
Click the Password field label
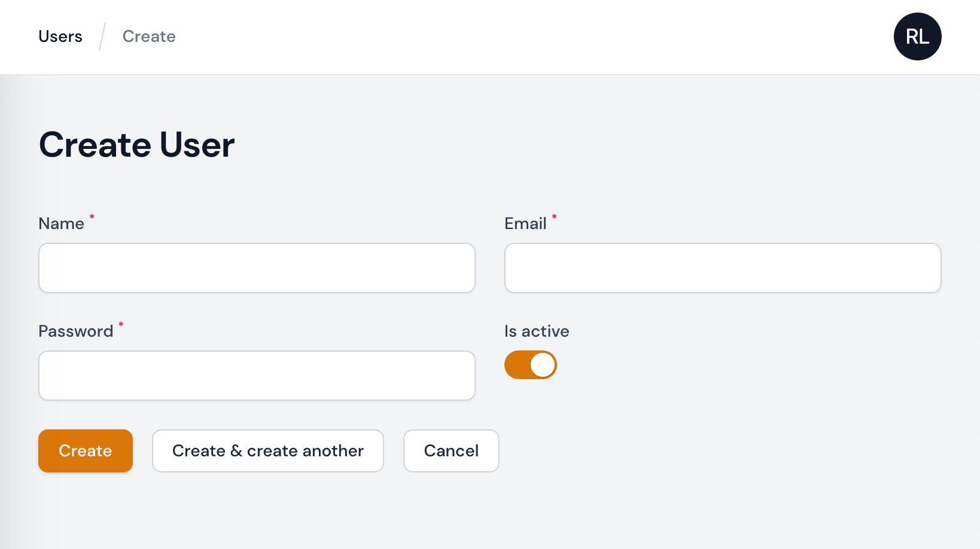pos(76,331)
